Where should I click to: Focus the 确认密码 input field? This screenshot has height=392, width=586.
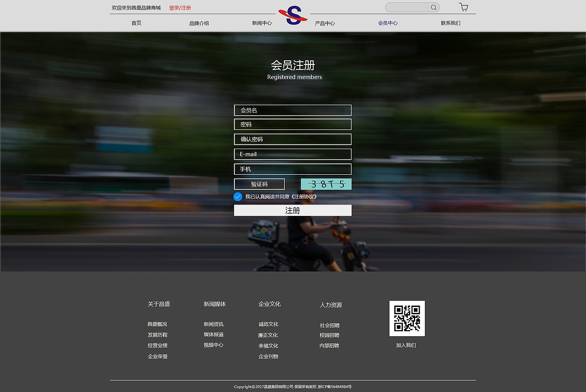coord(293,139)
